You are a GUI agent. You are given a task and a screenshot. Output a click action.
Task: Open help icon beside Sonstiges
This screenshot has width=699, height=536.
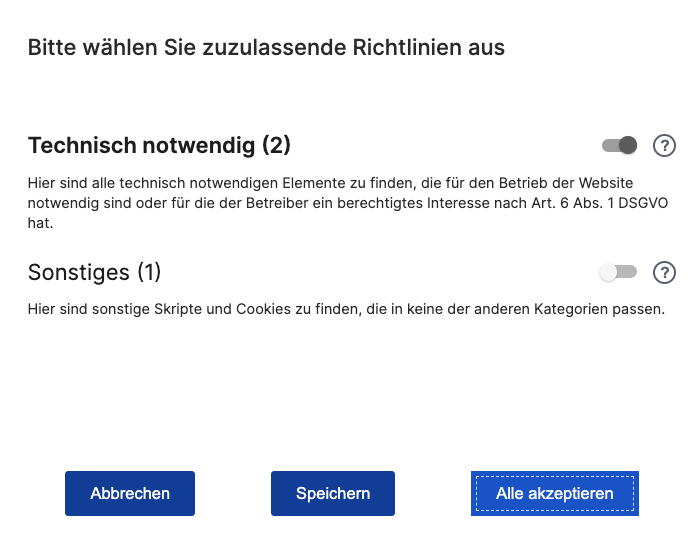point(663,272)
